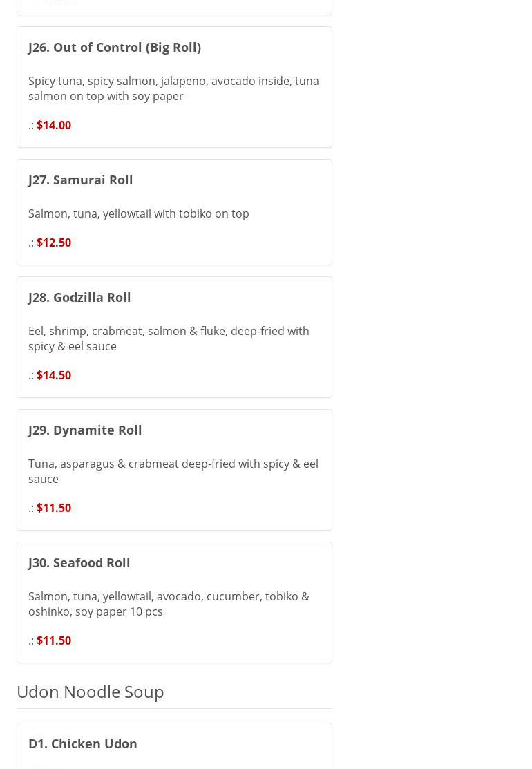
Task: Pick the $11.50 price under Dynamite Roll
Action: pyautogui.click(x=54, y=508)
